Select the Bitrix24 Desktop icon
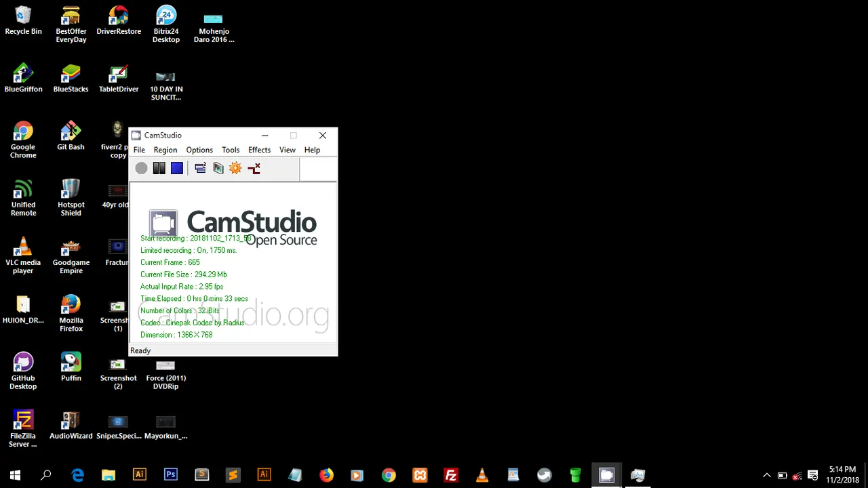Screen dimensions: 868x488 [166, 24]
